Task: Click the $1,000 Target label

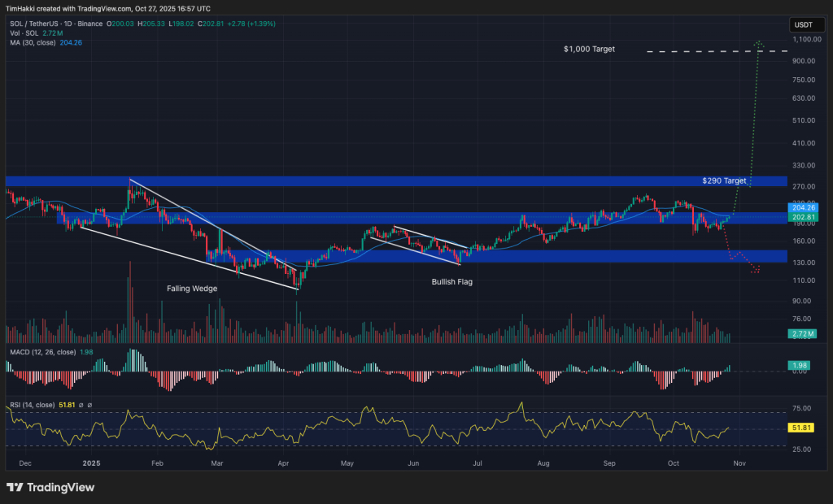Action: (x=588, y=49)
